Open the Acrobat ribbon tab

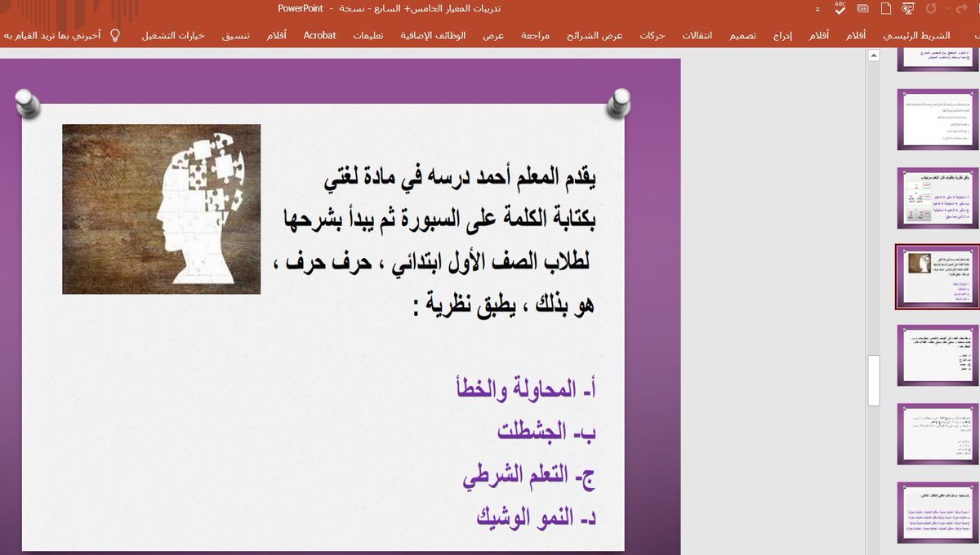(x=319, y=36)
